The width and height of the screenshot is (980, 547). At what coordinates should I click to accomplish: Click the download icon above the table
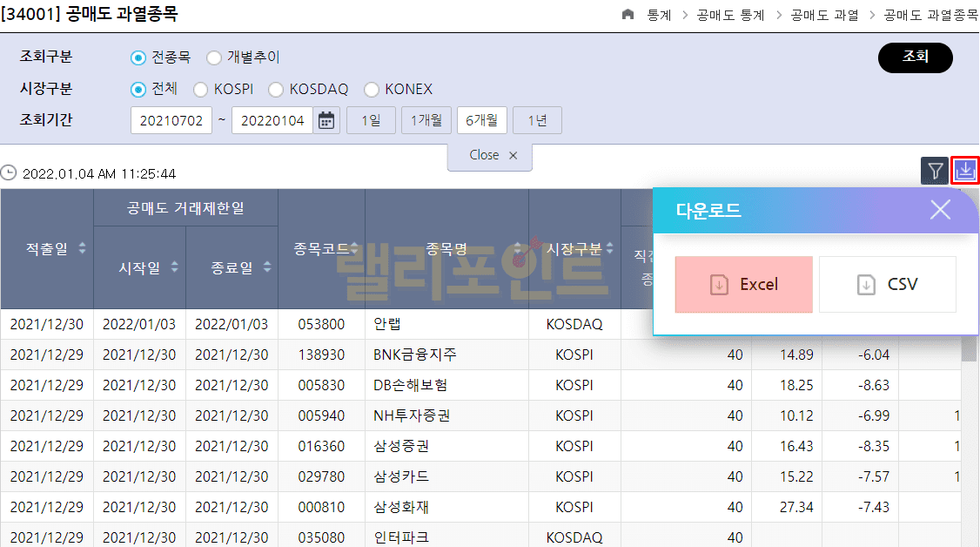click(965, 171)
